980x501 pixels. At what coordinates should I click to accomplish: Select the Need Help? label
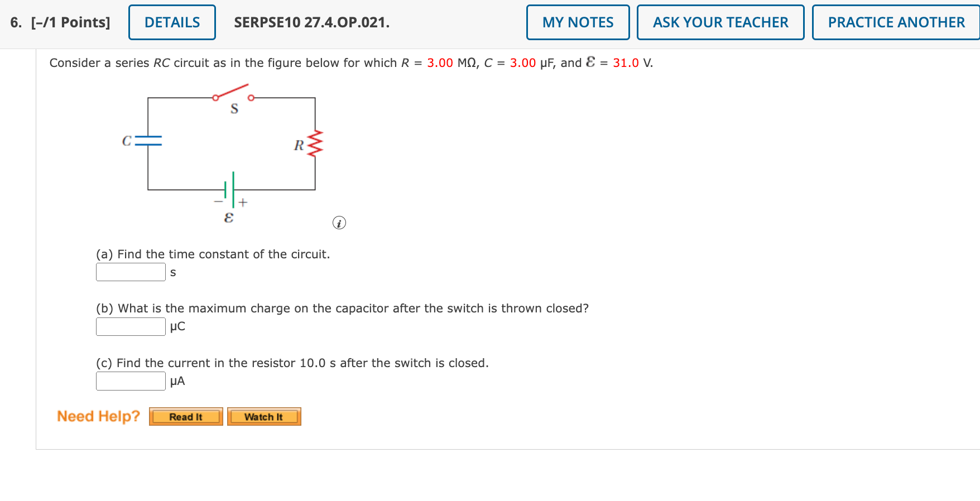point(98,416)
